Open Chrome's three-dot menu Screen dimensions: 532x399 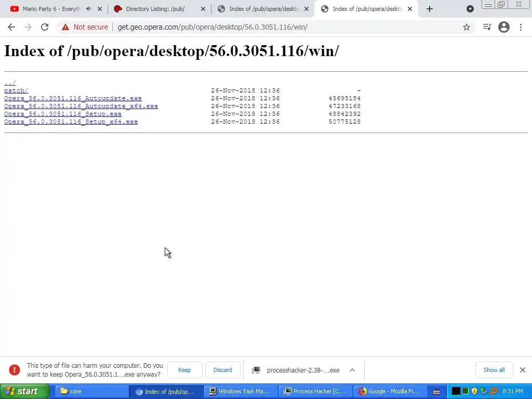tap(521, 27)
